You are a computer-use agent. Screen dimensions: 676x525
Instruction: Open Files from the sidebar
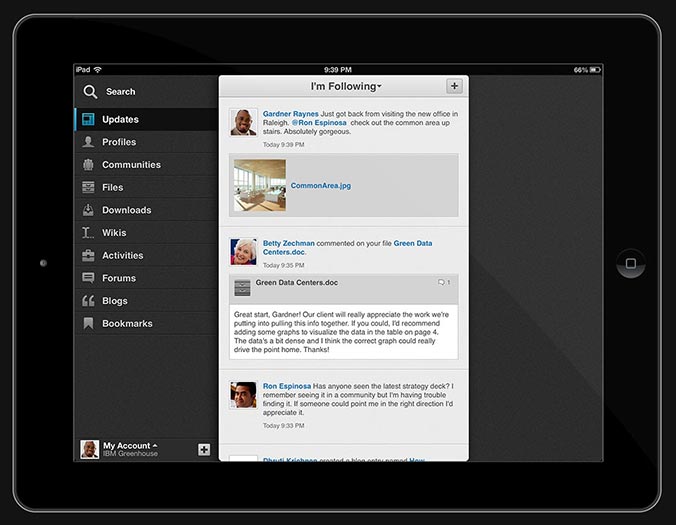[89, 188]
